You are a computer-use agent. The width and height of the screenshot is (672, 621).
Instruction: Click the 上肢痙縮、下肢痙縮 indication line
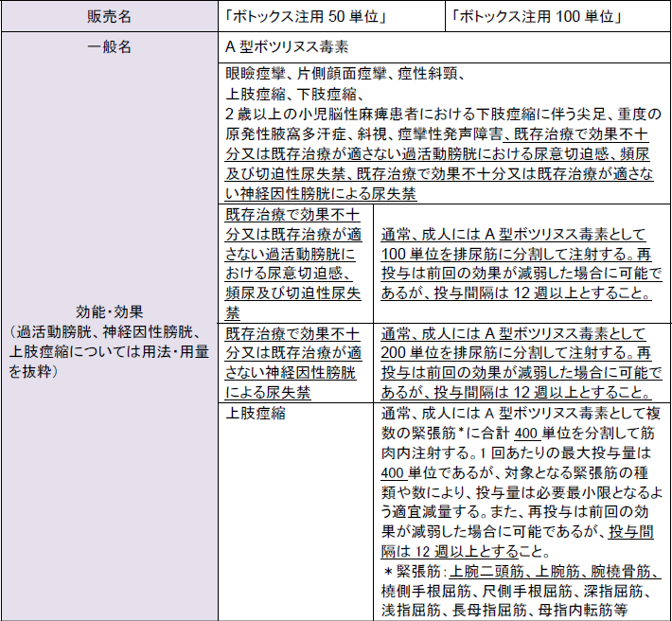coord(295,94)
